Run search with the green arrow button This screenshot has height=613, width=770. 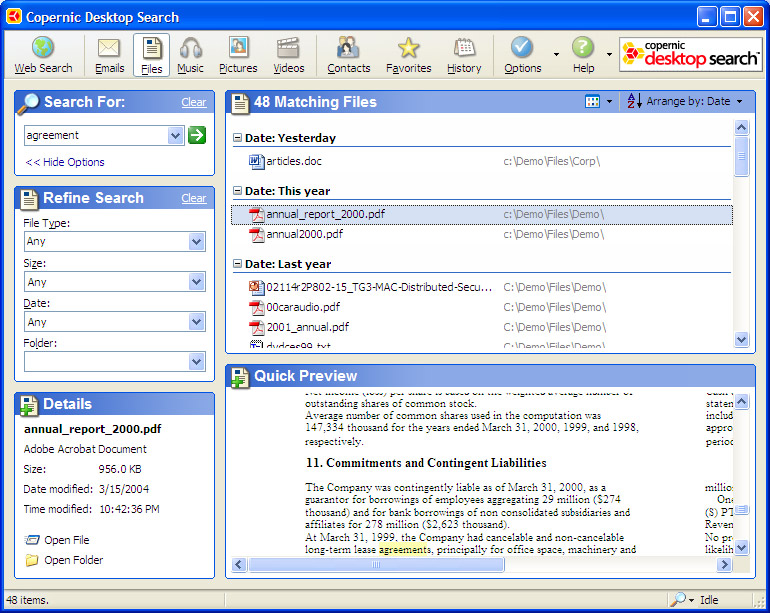coord(197,135)
